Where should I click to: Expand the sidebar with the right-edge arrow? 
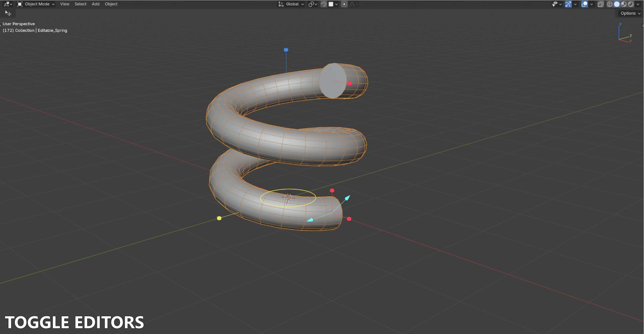click(642, 26)
